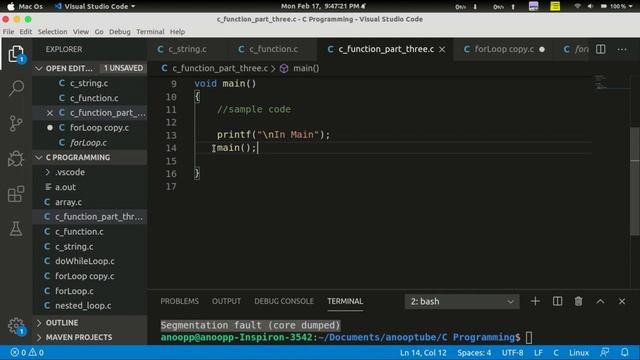Open the Search view in activity bar
Viewport: 640px width, 360px height.
[x=16, y=88]
